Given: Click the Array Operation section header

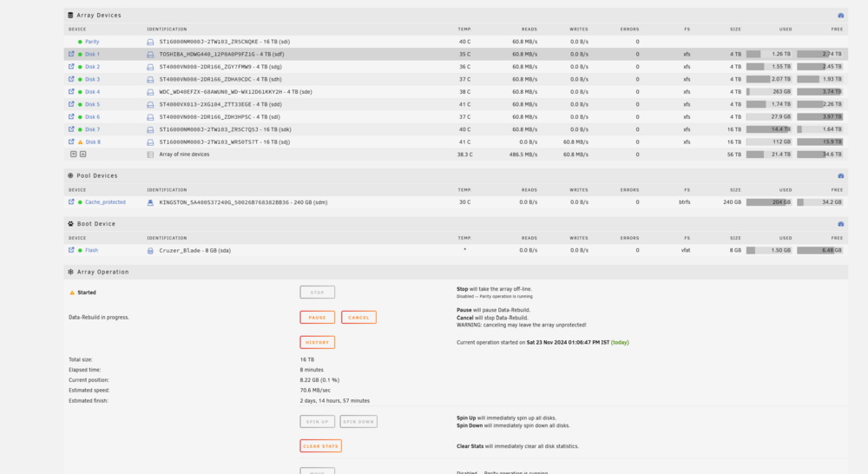Looking at the screenshot, I should click(456, 272).
